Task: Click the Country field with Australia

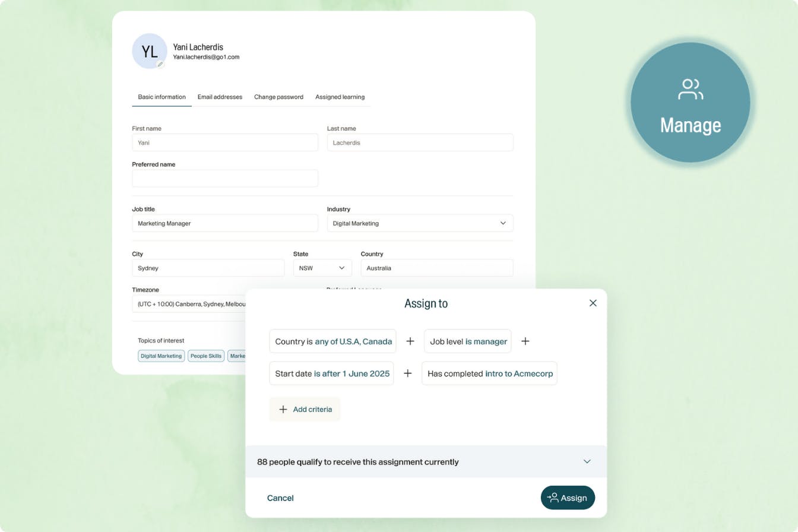Action: [437, 268]
